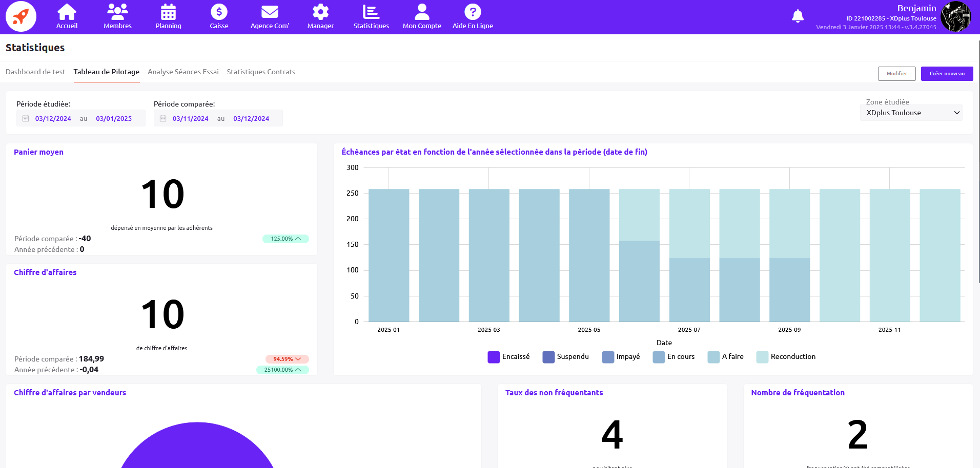Open Aide En Ligne help icon
Viewport: 980px width, 468px height.
point(473,12)
